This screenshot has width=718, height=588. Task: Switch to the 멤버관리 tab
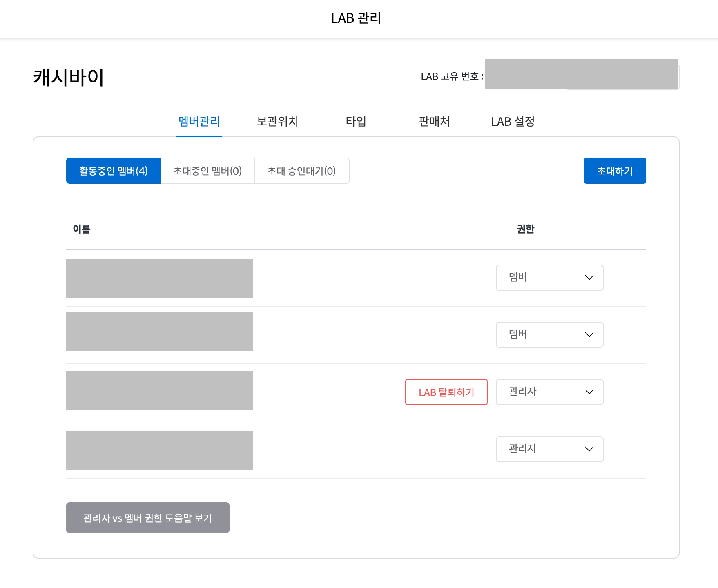tap(199, 122)
